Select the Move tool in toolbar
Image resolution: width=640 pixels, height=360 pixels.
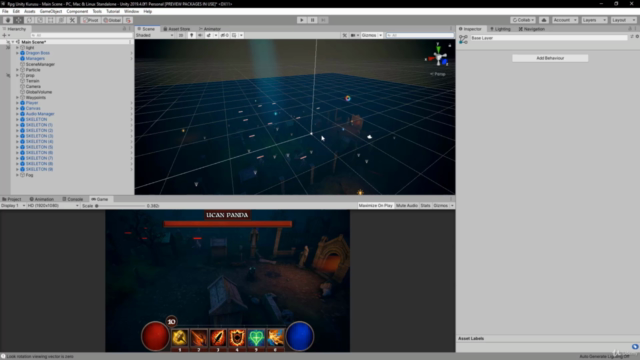(x=19, y=20)
